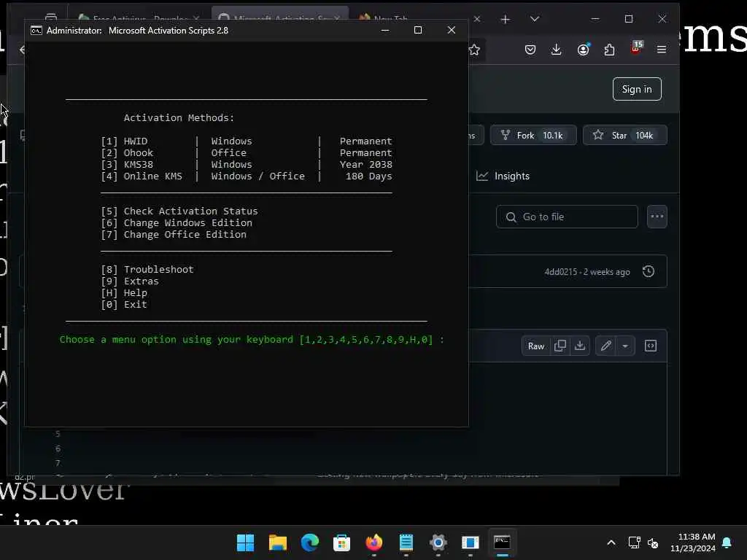
Task: Click the console window's cmd title icon
Action: 36,31
